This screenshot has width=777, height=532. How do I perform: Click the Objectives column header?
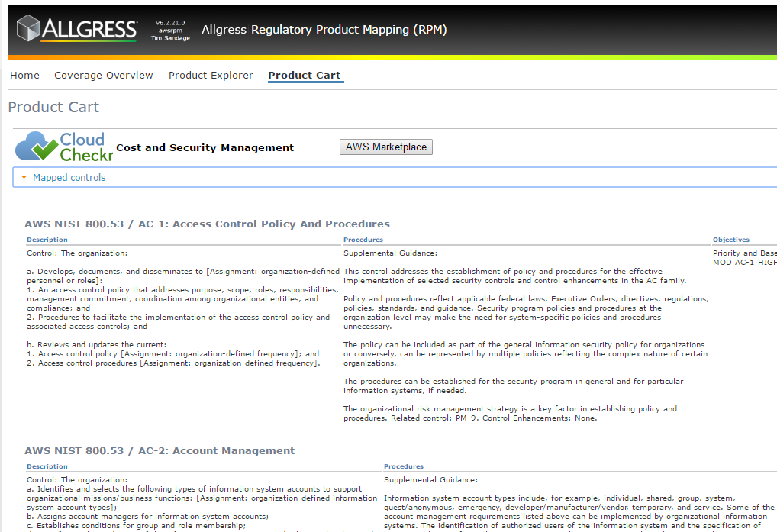pos(731,240)
